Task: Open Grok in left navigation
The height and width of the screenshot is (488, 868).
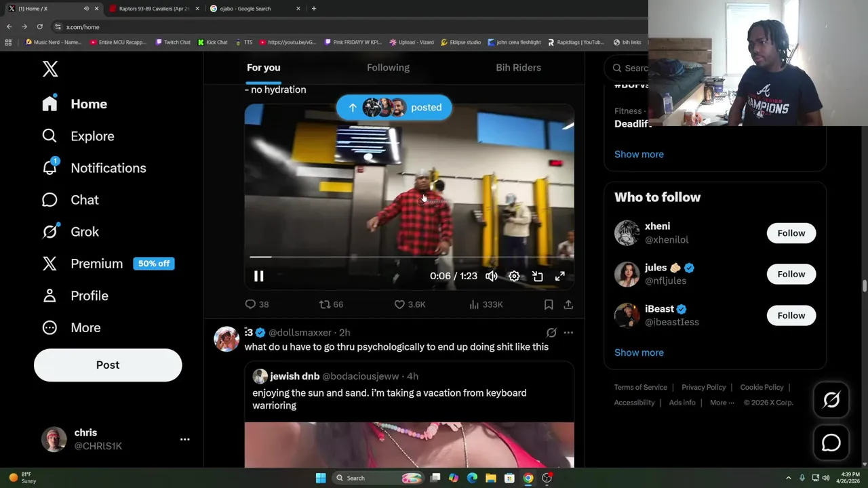Action: (71, 231)
